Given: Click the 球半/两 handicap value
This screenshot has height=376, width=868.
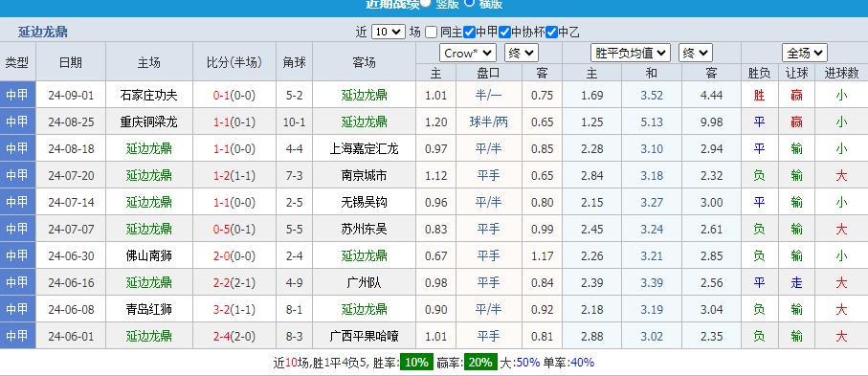Looking at the screenshot, I should tap(488, 122).
